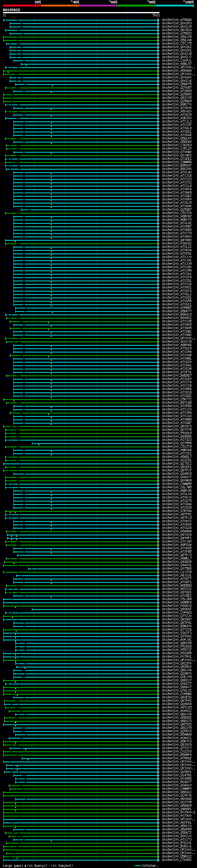Open the UniRef100_A7M6Q4 hit label
The width and height of the screenshot is (197, 868).
click(176, 20)
